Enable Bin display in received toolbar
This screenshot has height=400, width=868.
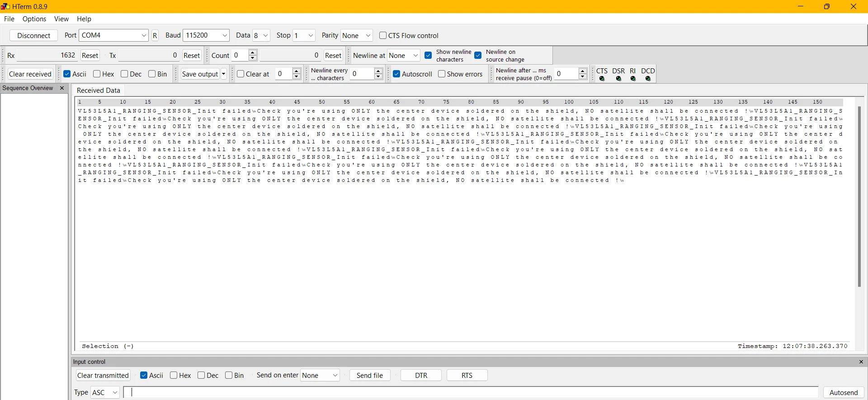[152, 74]
